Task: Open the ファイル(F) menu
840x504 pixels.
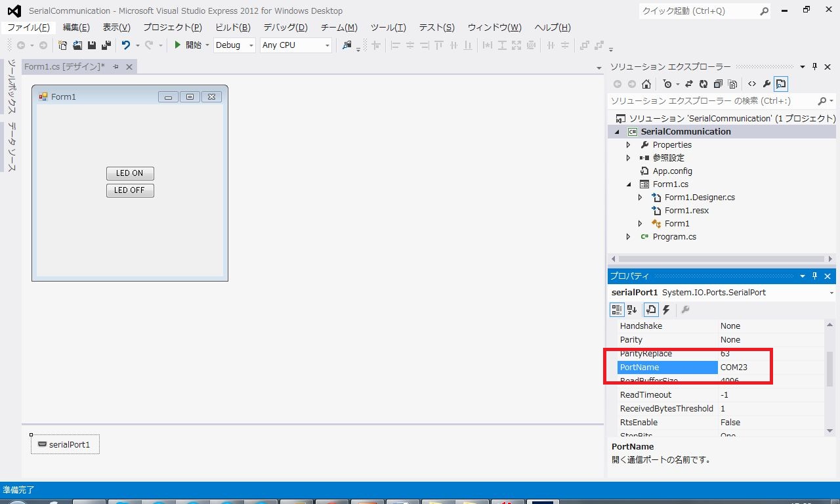Action: (x=28, y=28)
